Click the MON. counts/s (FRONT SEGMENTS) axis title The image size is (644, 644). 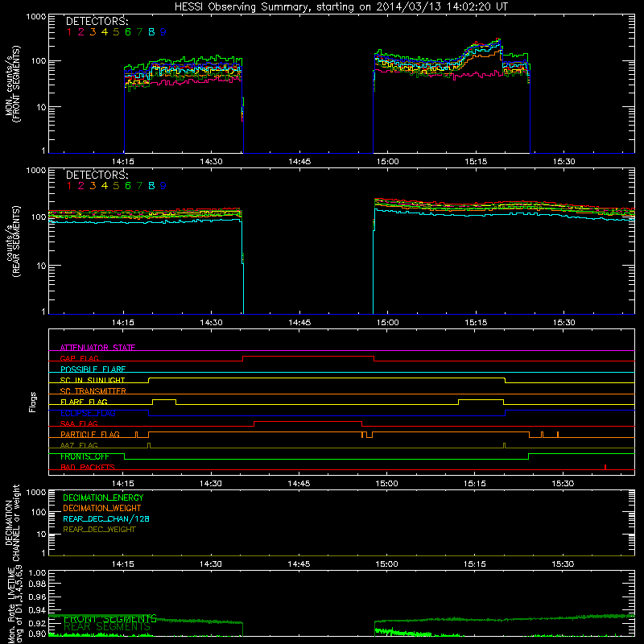point(12,84)
